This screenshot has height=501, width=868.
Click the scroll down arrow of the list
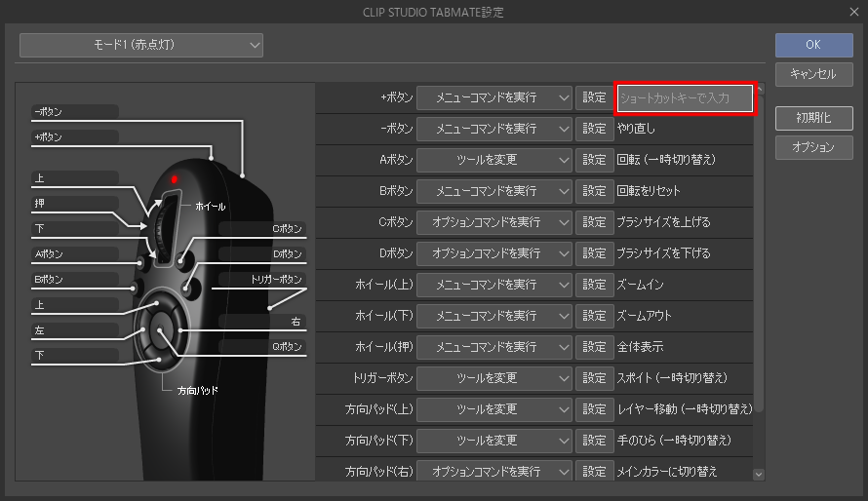(759, 475)
